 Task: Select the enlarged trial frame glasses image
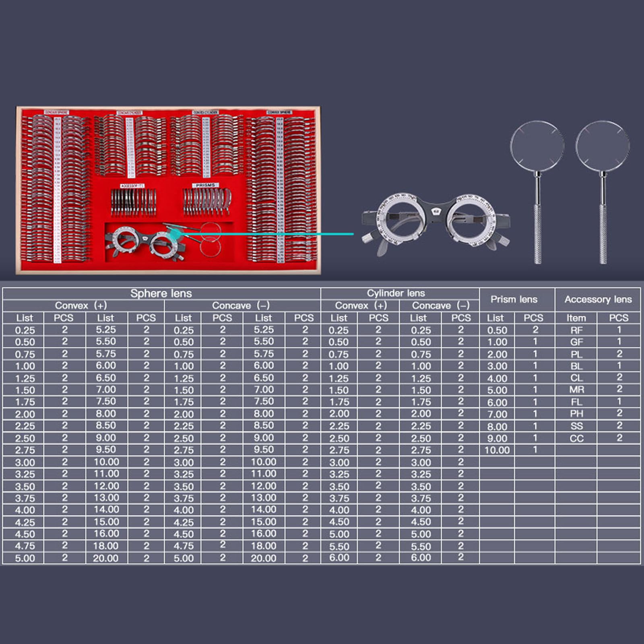pyautogui.click(x=436, y=224)
